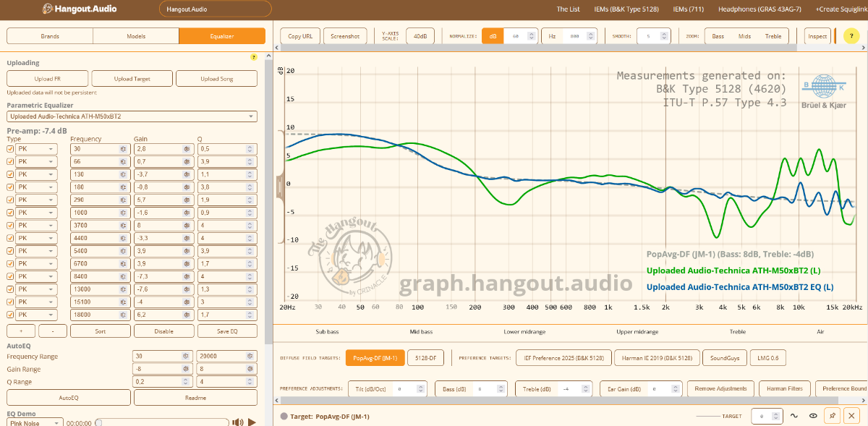Click the AutoEQ button

(69, 398)
